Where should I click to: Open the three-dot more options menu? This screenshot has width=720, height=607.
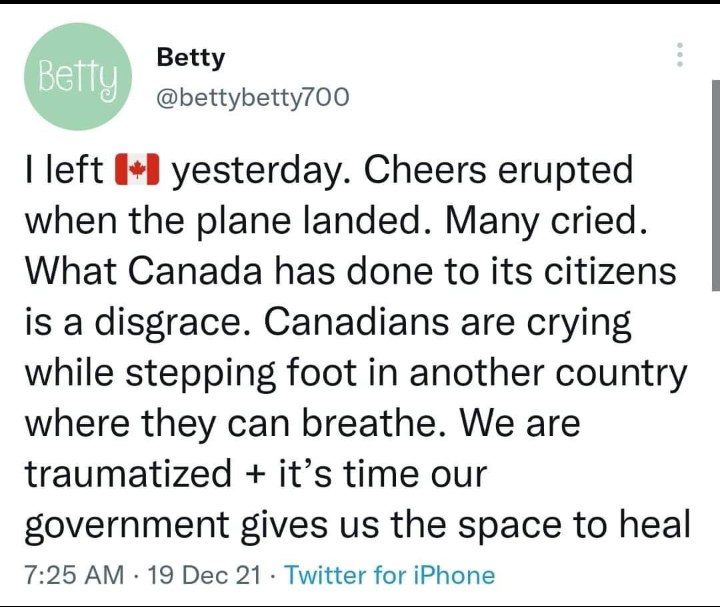click(681, 55)
